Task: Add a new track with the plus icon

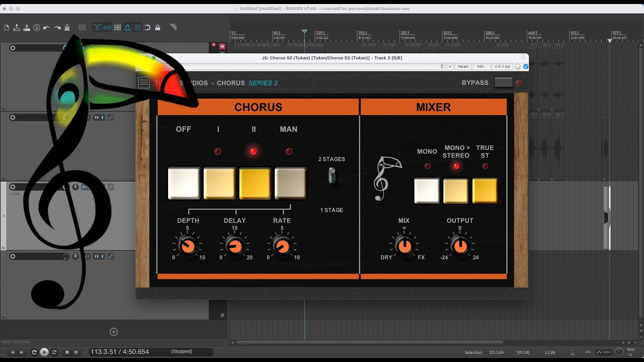Action: [114, 331]
